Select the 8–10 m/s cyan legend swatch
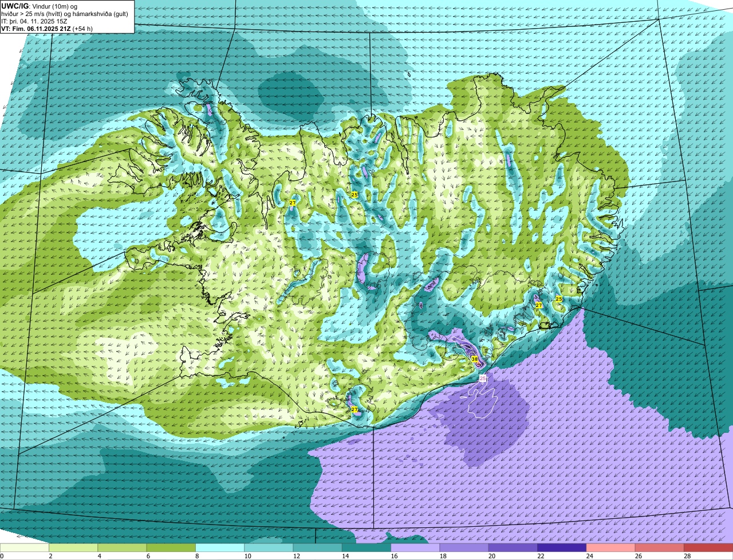 pos(220,548)
